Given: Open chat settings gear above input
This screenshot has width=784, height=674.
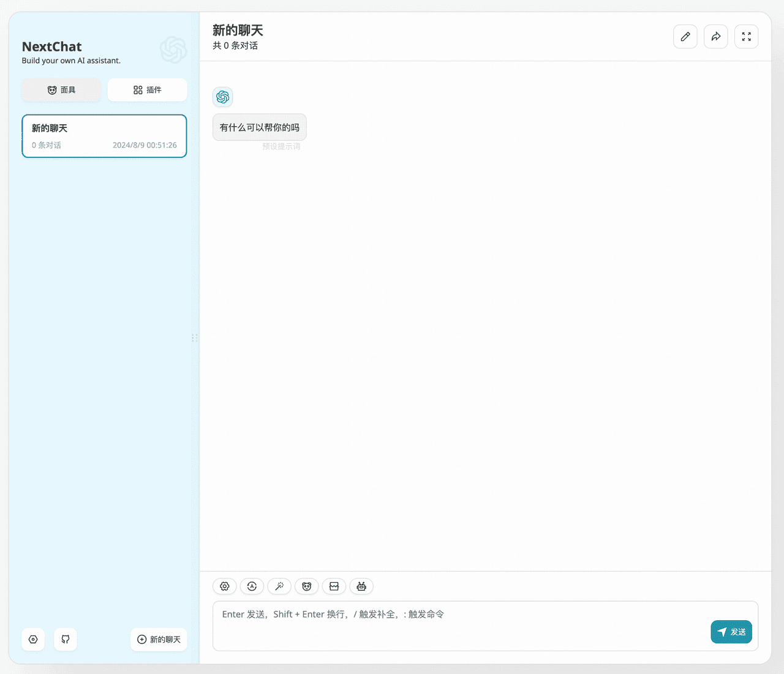Looking at the screenshot, I should click(225, 586).
